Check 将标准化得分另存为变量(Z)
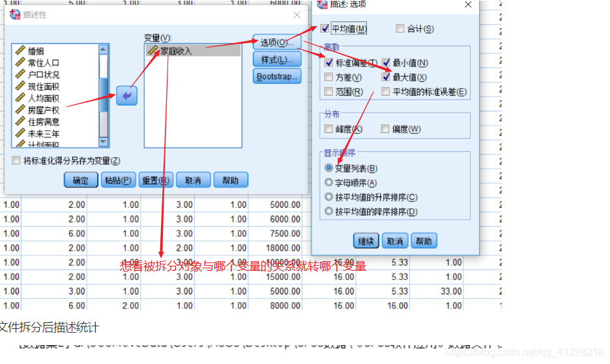The image size is (610, 364). 16,160
